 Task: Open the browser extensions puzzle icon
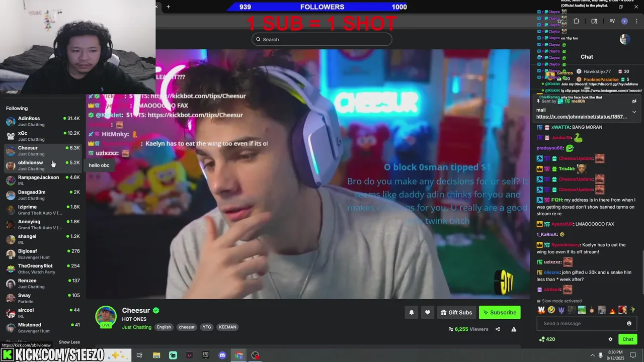(x=576, y=21)
